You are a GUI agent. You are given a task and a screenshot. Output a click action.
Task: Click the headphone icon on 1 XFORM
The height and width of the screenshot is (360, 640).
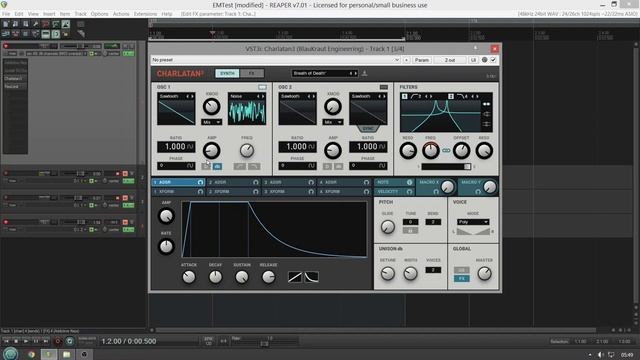click(x=200, y=191)
